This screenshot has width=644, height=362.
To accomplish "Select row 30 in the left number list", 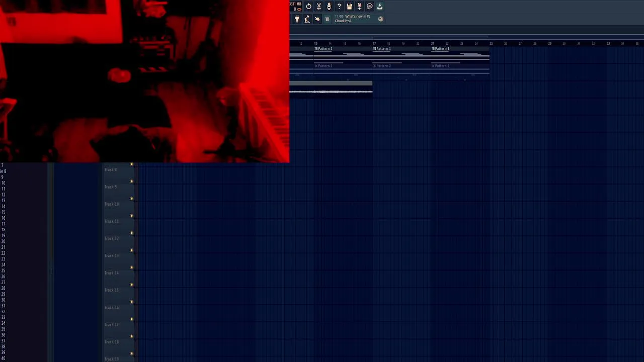I will coord(3,300).
